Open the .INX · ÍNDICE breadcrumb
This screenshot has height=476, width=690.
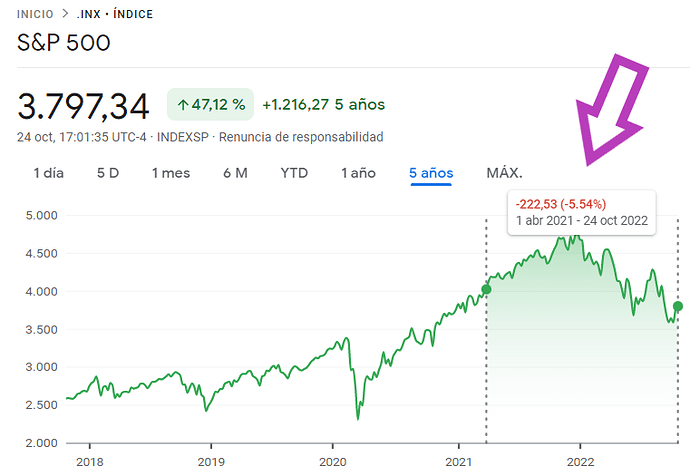point(115,14)
